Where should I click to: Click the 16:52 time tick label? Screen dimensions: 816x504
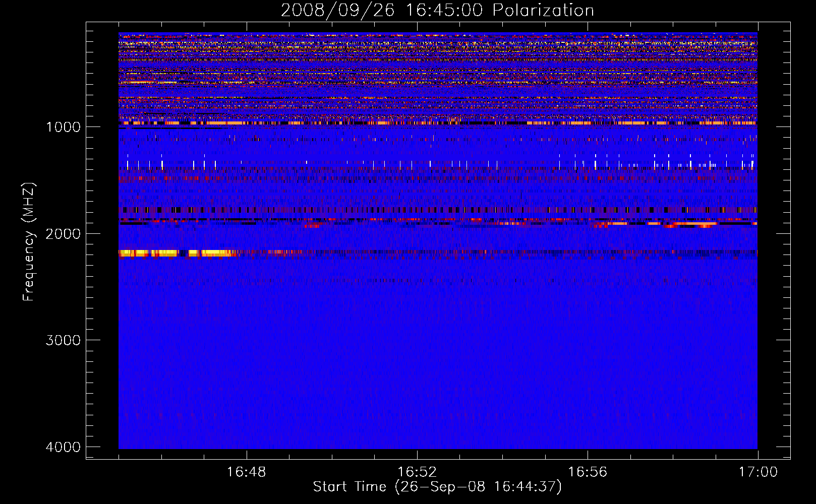coord(417,472)
